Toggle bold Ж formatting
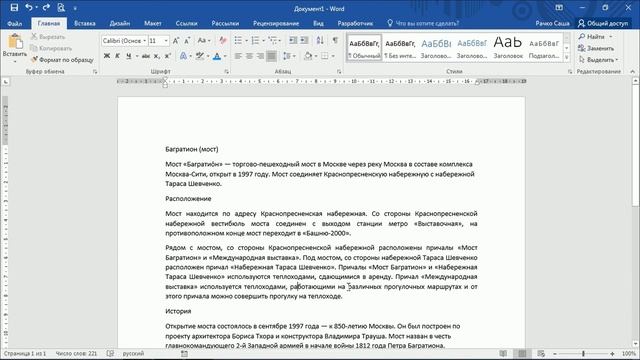The image size is (640, 360). (x=107, y=56)
